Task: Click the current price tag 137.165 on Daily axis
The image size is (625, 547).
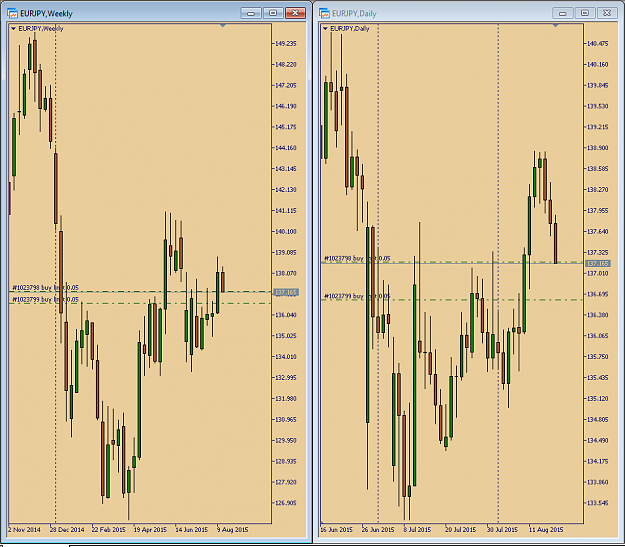Action: point(597,263)
